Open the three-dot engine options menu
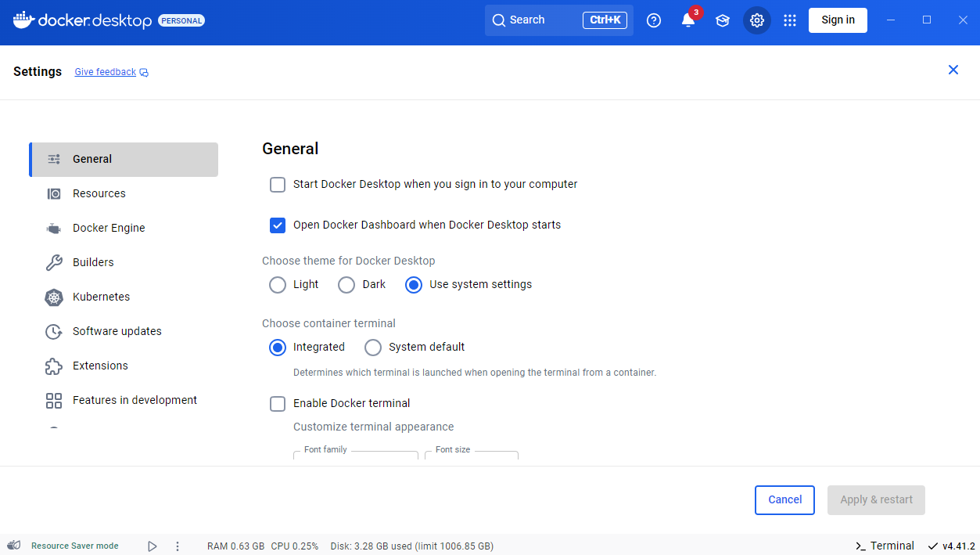This screenshot has height=555, width=980. click(178, 546)
